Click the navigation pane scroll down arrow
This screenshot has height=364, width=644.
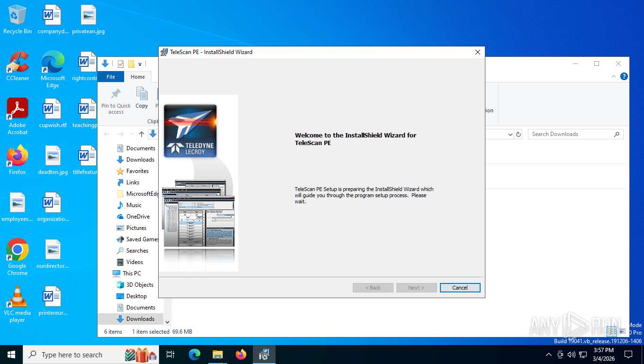click(167, 322)
